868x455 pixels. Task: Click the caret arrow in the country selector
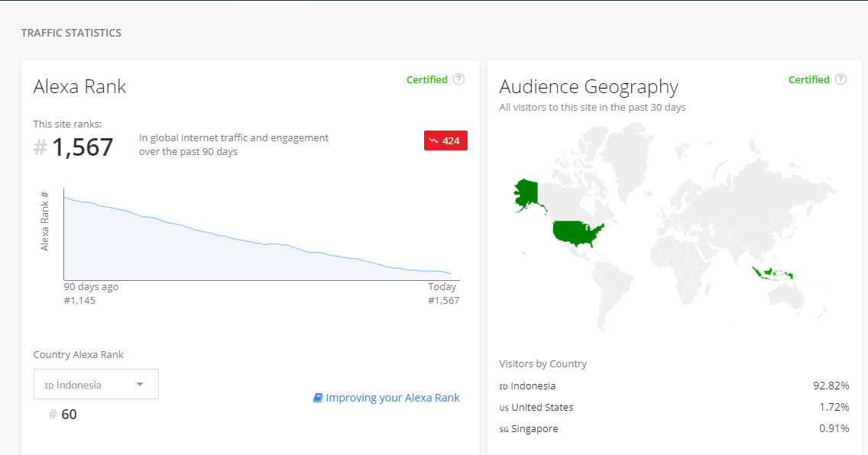[x=140, y=384]
